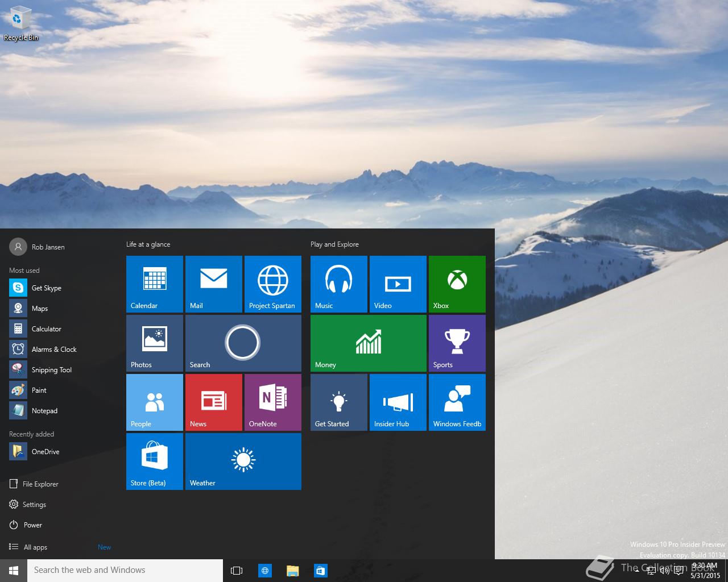Click the Rob Jansen user account
This screenshot has height=582, width=728.
click(x=38, y=247)
